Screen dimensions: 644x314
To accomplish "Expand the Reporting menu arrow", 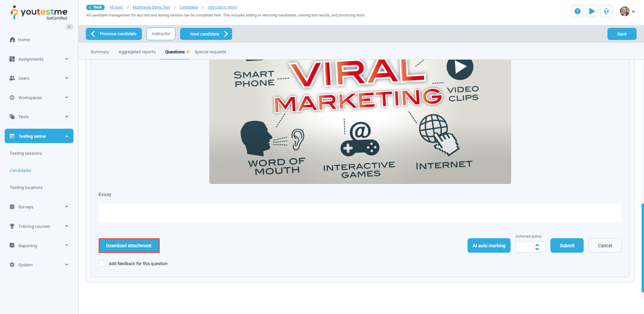I will coord(67,246).
